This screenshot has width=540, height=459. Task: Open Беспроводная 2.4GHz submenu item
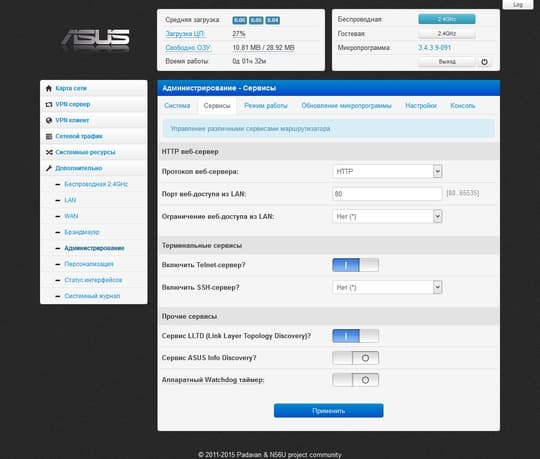point(96,184)
